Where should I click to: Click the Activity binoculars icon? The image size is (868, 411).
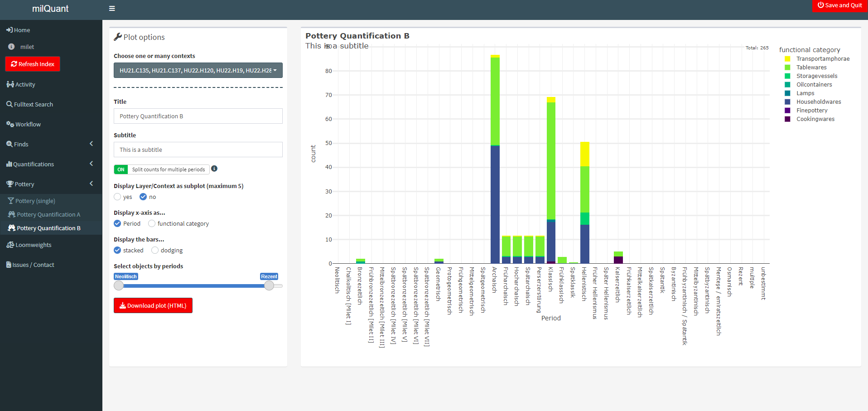(x=10, y=84)
